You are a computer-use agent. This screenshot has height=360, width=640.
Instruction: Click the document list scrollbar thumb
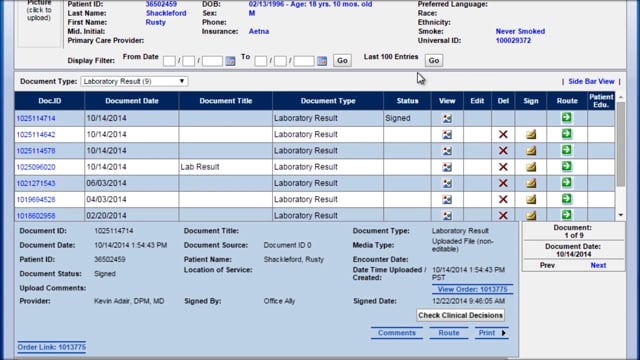click(620, 144)
